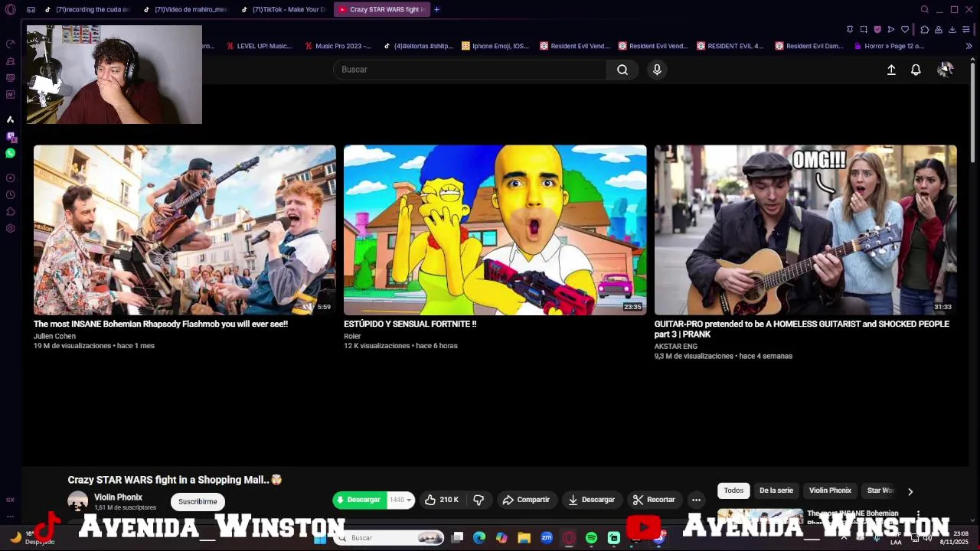Click the Compartir share button

[526, 500]
